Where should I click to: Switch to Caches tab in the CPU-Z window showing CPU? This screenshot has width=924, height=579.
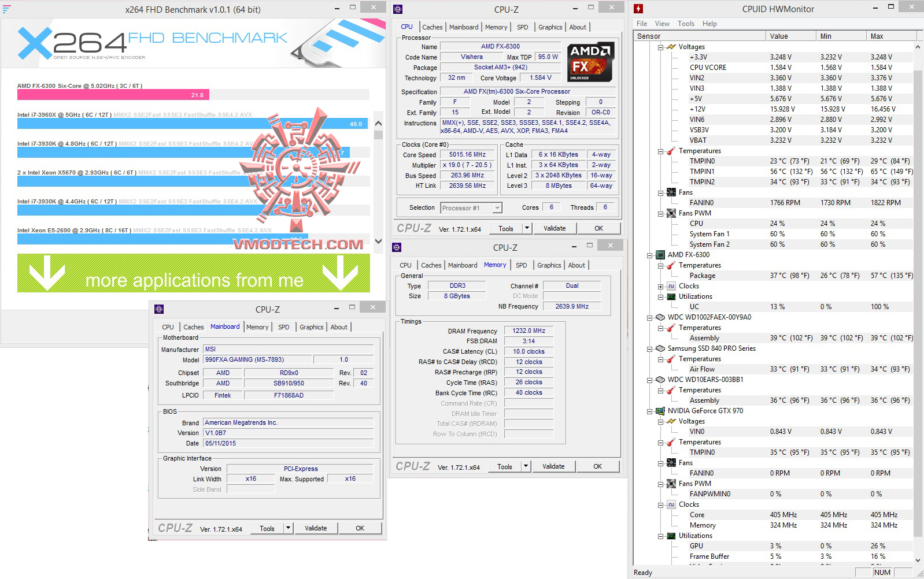point(432,27)
